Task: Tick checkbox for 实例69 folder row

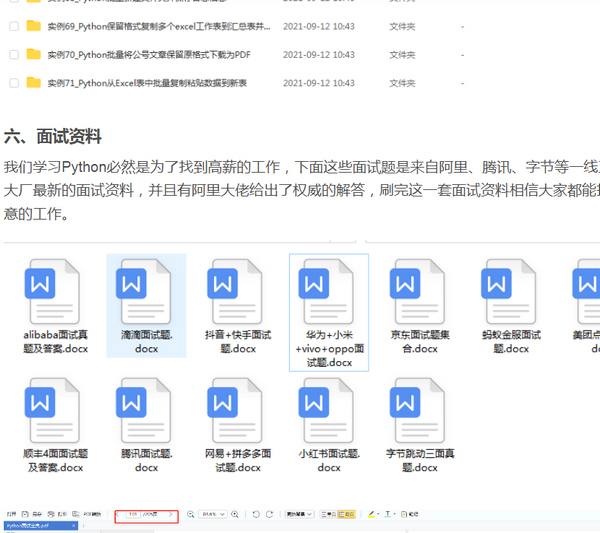Action: point(14,26)
